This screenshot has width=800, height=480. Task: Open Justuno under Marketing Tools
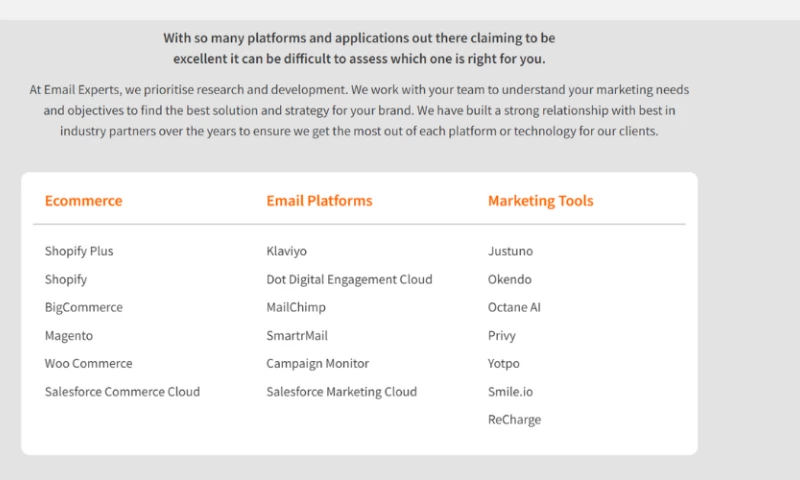click(510, 251)
